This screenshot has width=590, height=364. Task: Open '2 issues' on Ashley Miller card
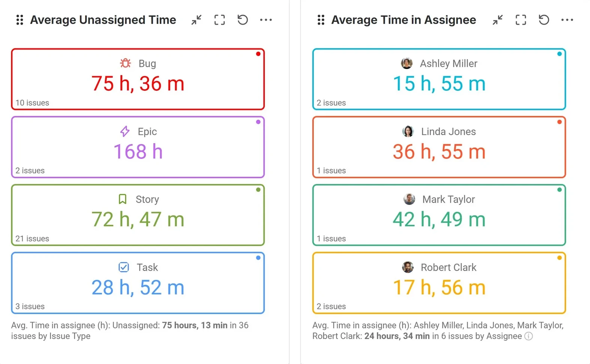pos(331,103)
